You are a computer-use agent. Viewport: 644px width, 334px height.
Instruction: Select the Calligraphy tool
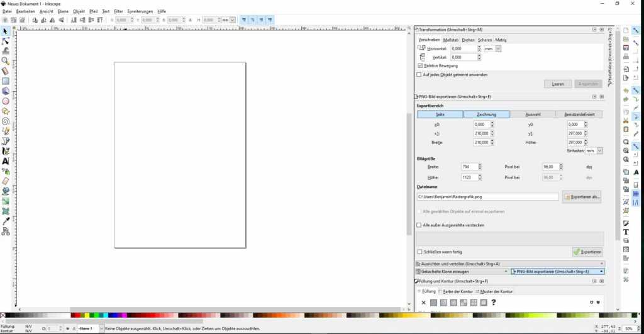[x=5, y=151]
